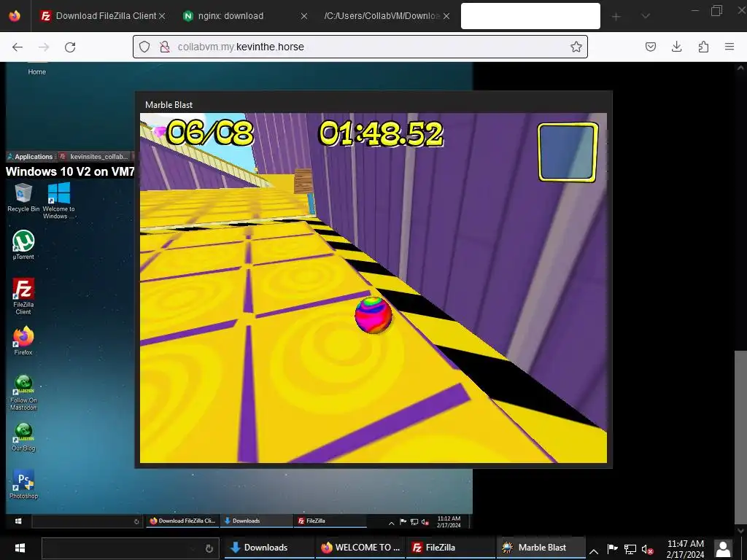This screenshot has height=560, width=747.
Task: Open the Firefox extensions puzzle icon
Action: (703, 47)
